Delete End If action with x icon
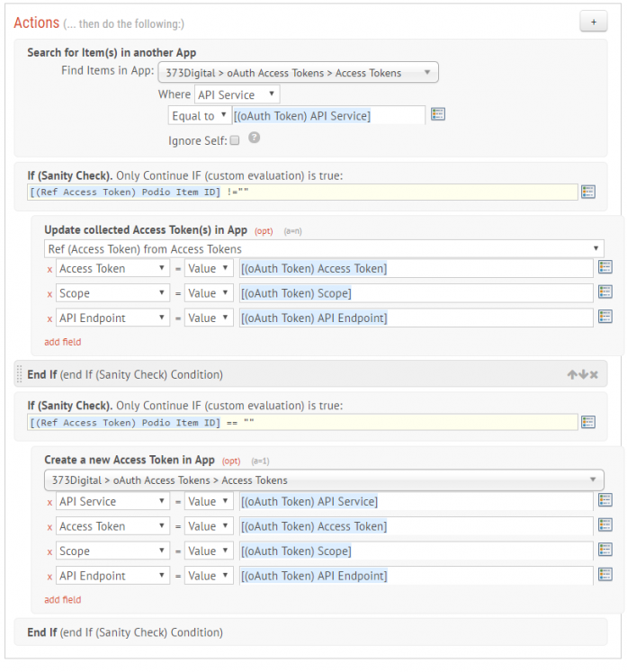This screenshot has height=672, width=627. (x=594, y=375)
